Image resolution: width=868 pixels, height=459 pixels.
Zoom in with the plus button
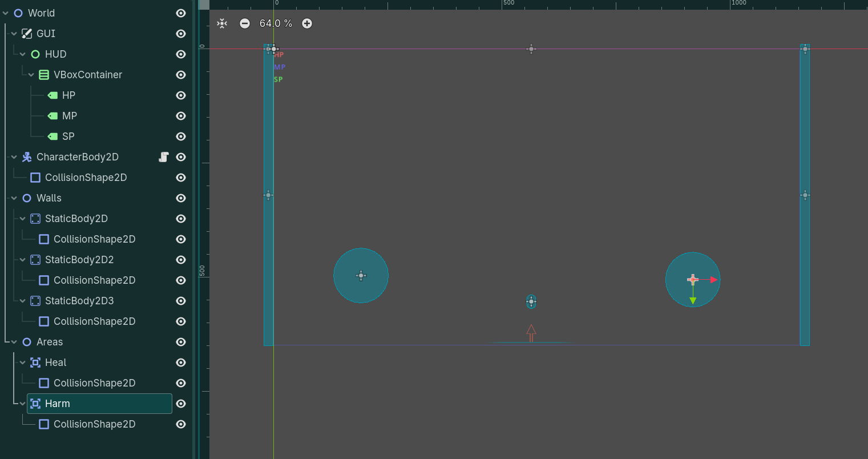pyautogui.click(x=307, y=23)
